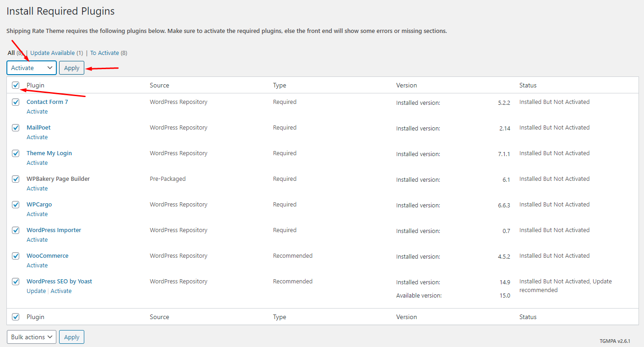Screen dimensions: 644x347
Task: Click the Version column label in the footer
Action: pos(407,317)
